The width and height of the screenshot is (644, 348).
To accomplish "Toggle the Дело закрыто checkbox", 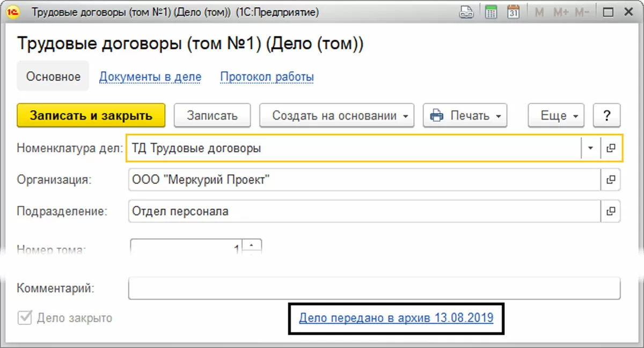I will click(x=25, y=318).
